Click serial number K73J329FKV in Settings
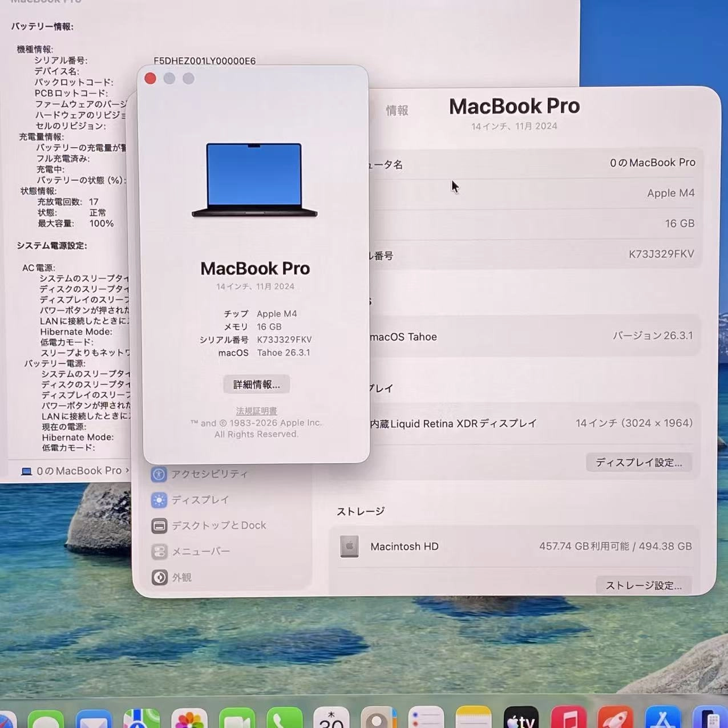The width and height of the screenshot is (728, 728). [661, 254]
